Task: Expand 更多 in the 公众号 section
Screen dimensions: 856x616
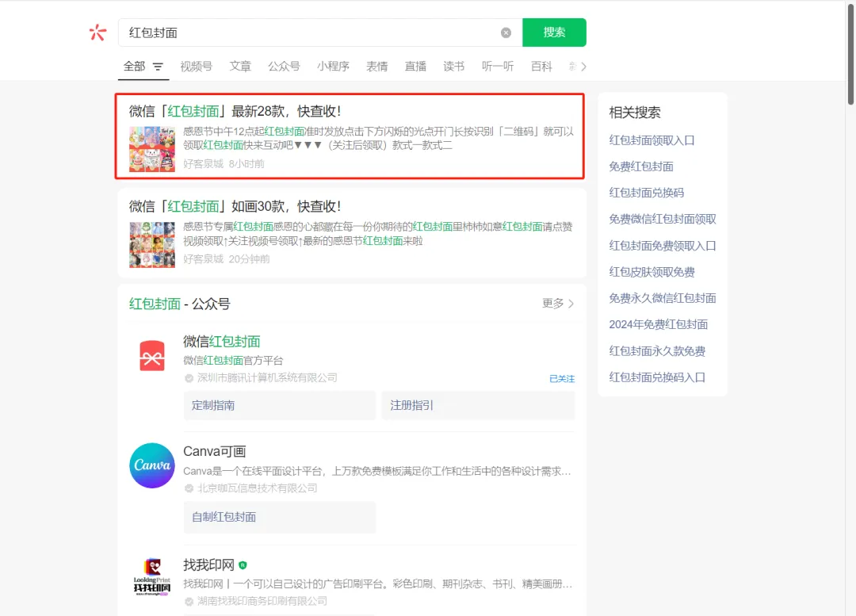Action: coord(558,303)
